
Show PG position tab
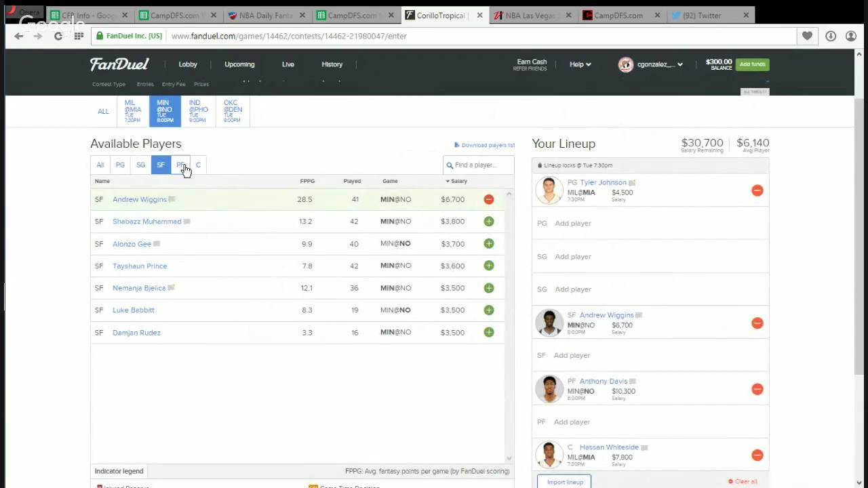click(120, 165)
